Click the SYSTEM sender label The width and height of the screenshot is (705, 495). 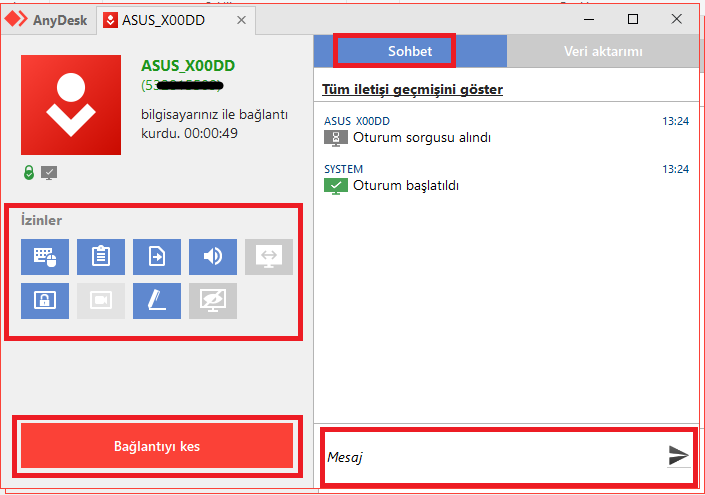[x=344, y=169]
